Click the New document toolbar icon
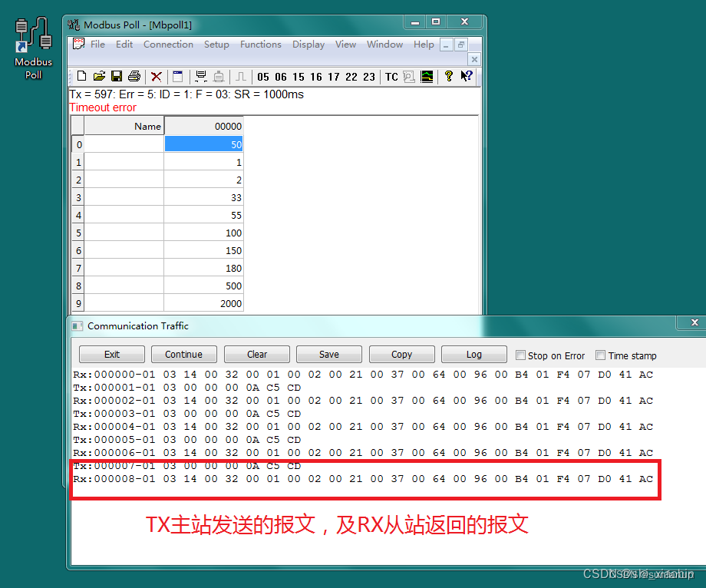 (x=81, y=76)
